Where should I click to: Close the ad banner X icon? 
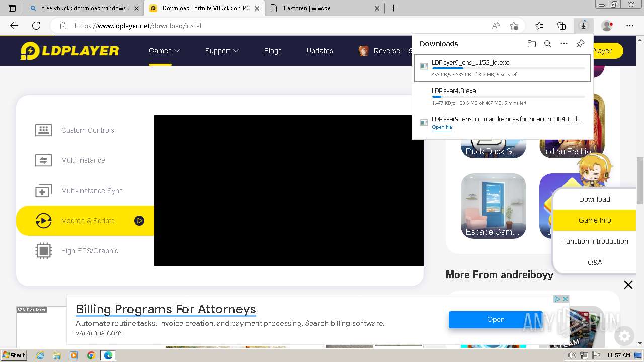(x=565, y=299)
